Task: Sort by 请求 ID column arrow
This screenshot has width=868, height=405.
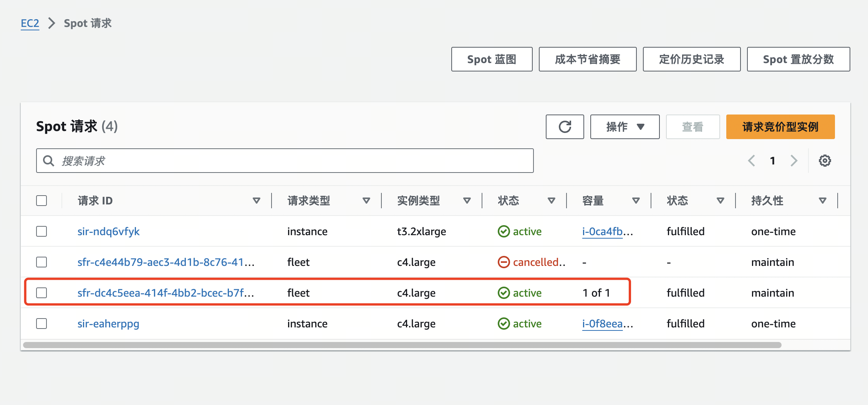Action: 257,201
